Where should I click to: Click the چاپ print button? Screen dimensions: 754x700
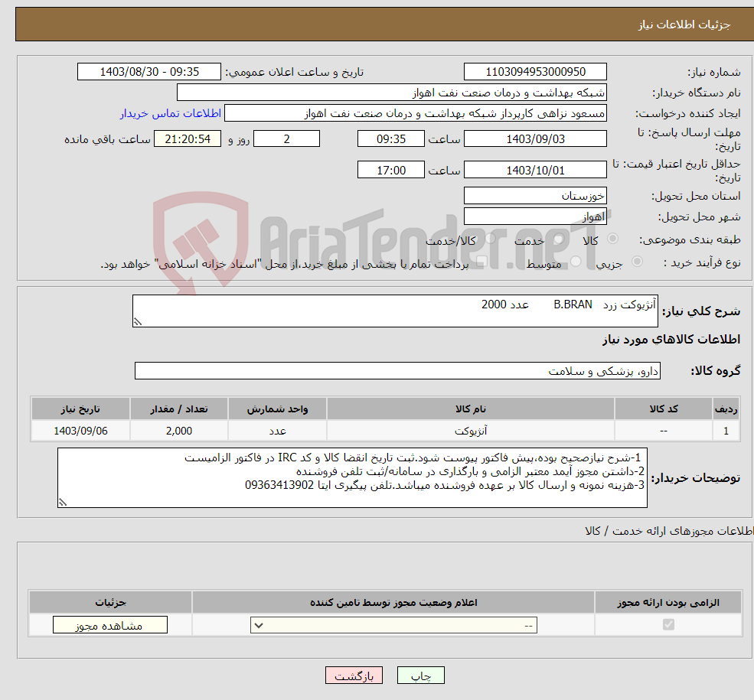(x=421, y=676)
